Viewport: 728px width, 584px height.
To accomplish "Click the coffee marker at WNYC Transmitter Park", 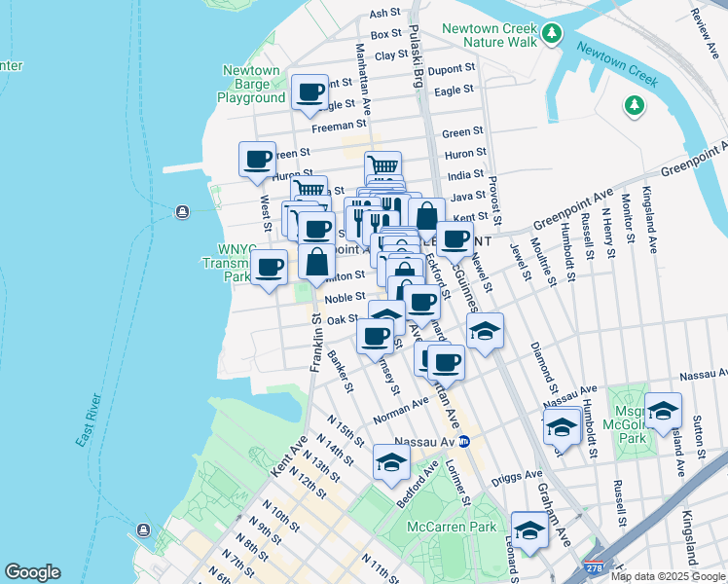I will pos(270,267).
